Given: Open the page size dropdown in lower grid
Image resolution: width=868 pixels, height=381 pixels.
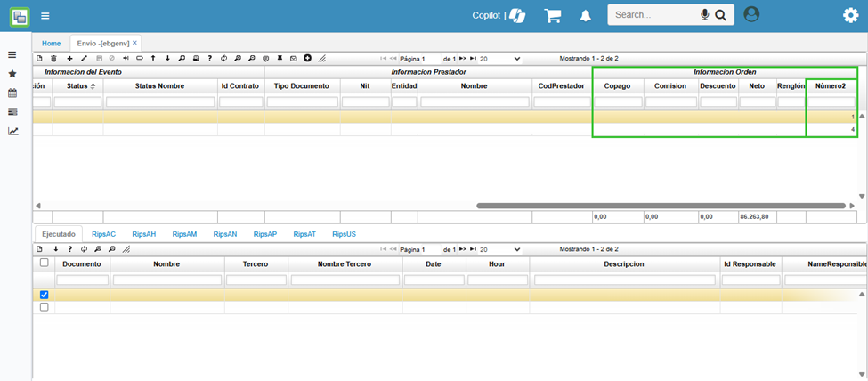Looking at the screenshot, I should (500, 250).
